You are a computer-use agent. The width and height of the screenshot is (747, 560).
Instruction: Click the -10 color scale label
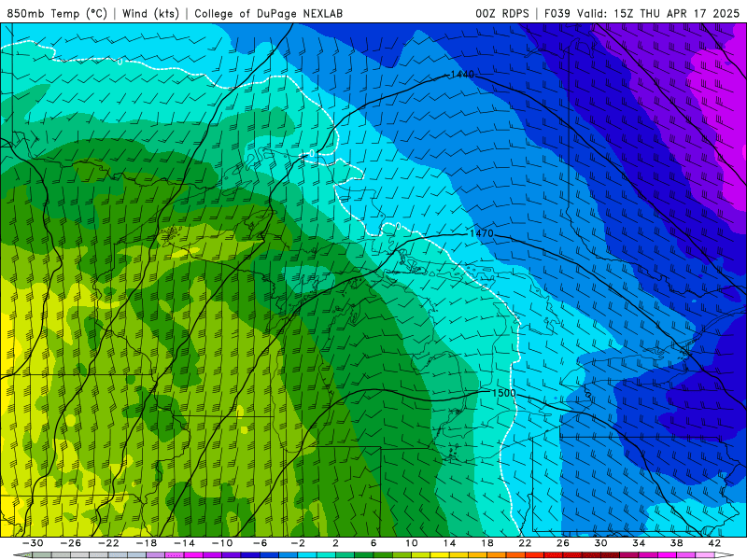pos(222,543)
